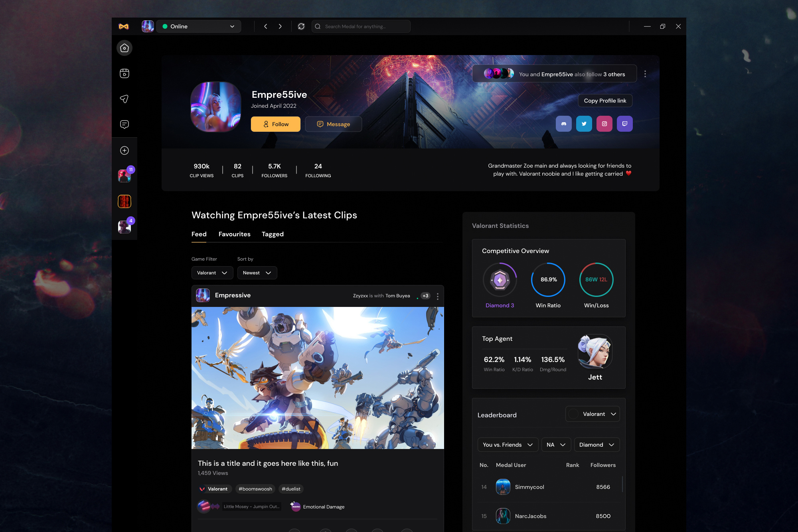Go forward with the right arrow
Image resolution: width=798 pixels, height=532 pixels.
280,26
